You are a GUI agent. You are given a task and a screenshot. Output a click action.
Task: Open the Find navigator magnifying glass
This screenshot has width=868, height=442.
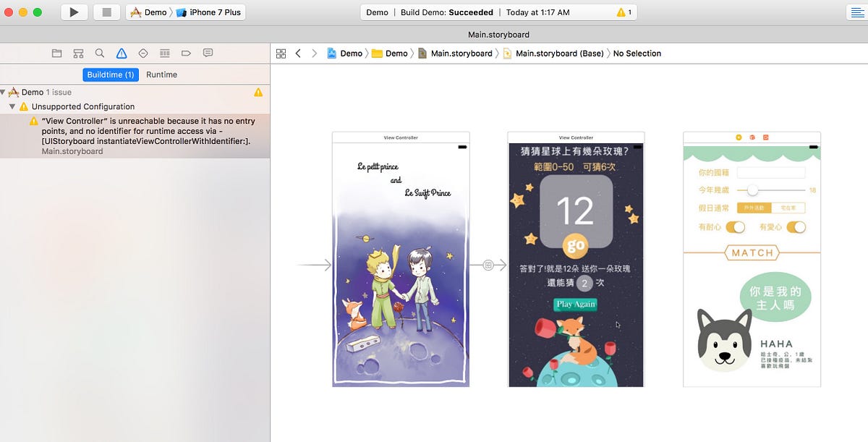point(100,53)
